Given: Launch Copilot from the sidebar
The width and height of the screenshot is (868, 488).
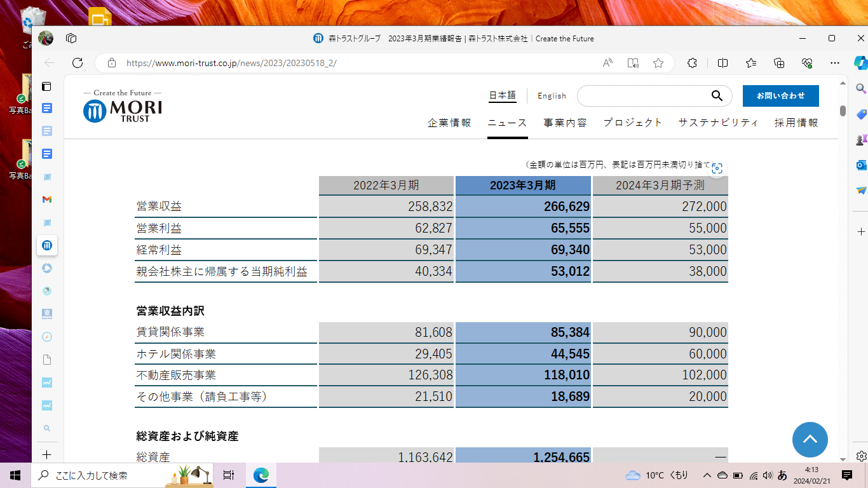Looking at the screenshot, I should (x=861, y=62).
